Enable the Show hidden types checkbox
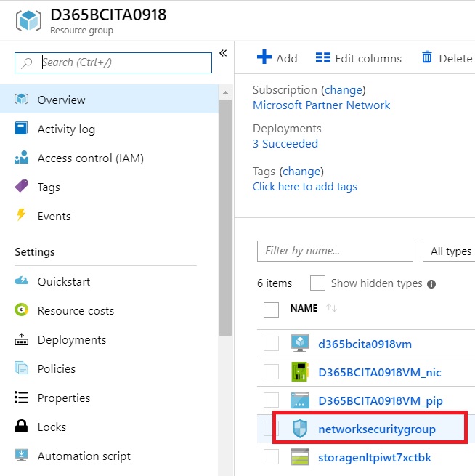The height and width of the screenshot is (476, 475). (x=317, y=283)
